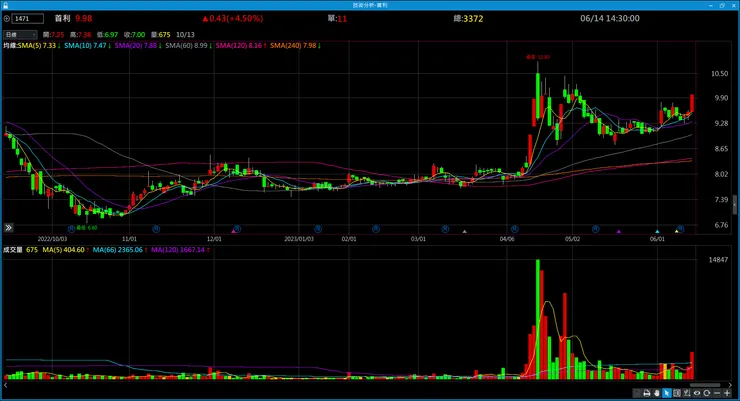The width and height of the screenshot is (740, 401).
Task: Zoom out with the minus icon
Action: click(x=717, y=393)
